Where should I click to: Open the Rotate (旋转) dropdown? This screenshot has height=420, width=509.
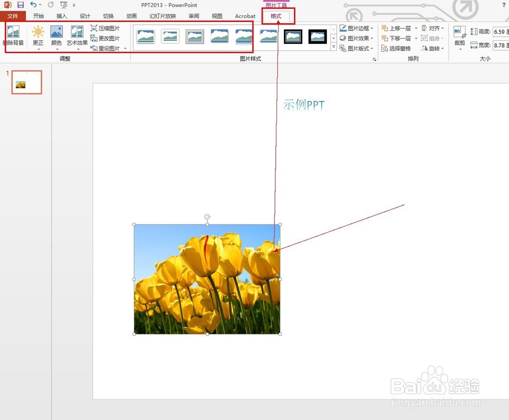pyautogui.click(x=432, y=48)
